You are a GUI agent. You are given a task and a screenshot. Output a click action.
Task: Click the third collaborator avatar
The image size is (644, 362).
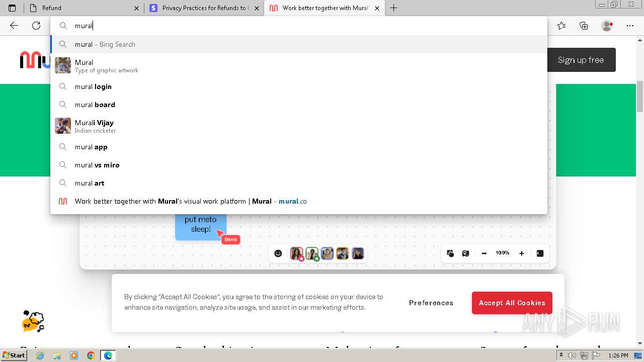tap(327, 253)
